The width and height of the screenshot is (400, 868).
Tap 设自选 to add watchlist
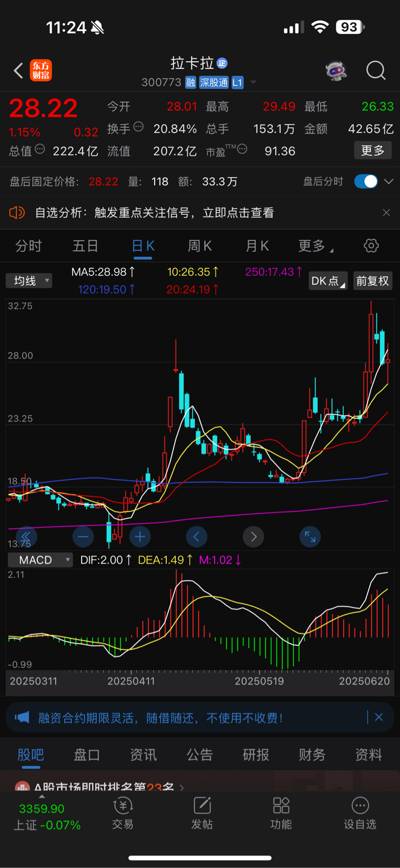tap(360, 813)
